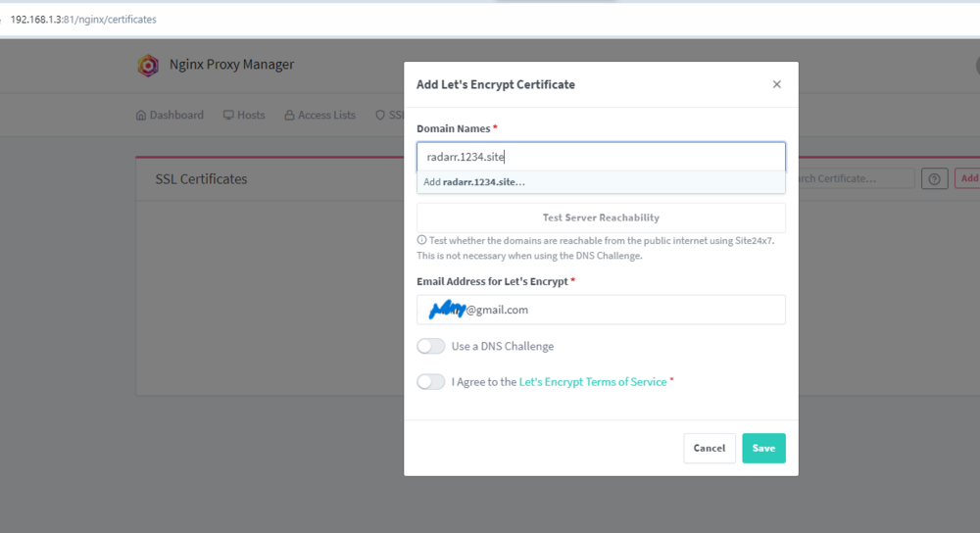Click the Hosts monitor icon
980x533 pixels.
tap(228, 115)
